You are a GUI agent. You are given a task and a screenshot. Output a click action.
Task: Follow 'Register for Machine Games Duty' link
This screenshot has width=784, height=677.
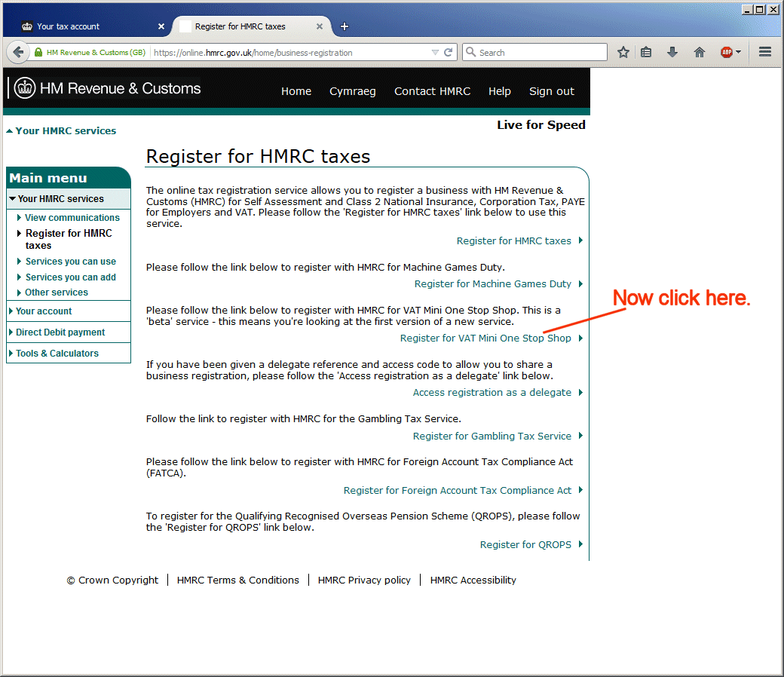[x=492, y=283]
